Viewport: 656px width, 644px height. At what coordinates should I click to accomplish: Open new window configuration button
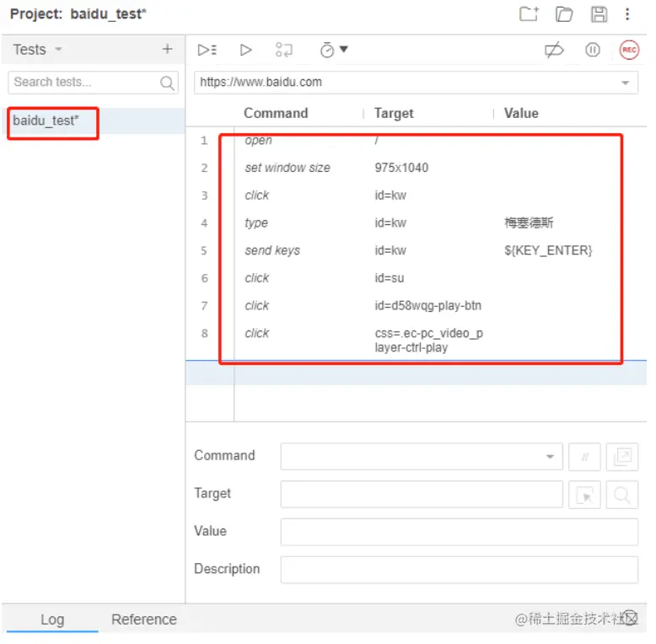pos(621,457)
